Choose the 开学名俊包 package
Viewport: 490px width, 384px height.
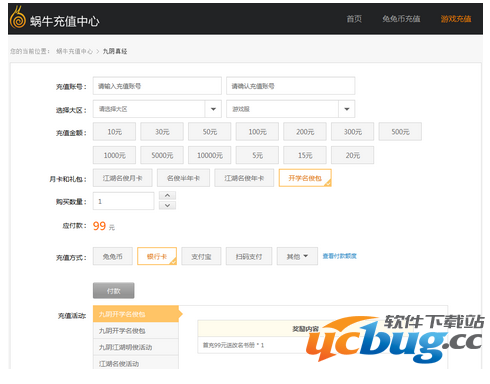click(x=305, y=178)
